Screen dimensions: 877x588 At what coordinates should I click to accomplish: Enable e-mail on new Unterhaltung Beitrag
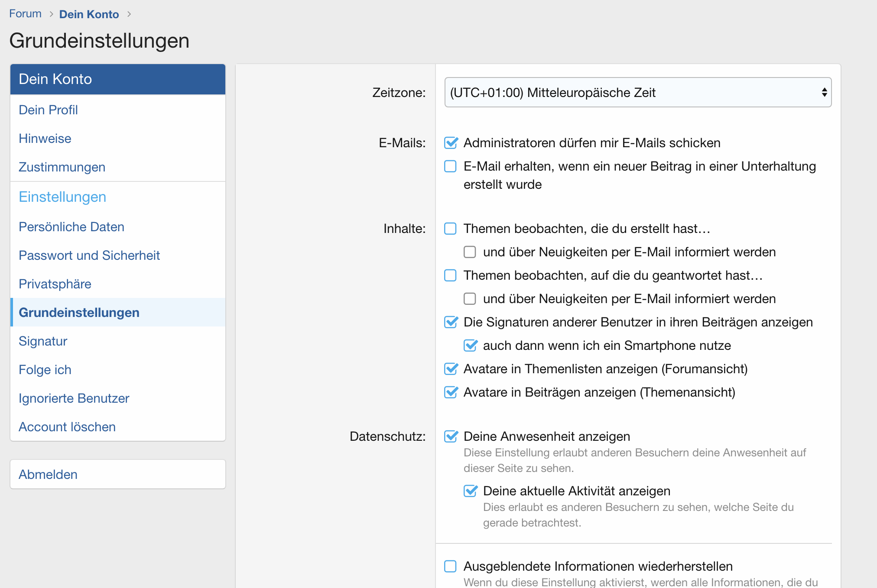pyautogui.click(x=451, y=166)
